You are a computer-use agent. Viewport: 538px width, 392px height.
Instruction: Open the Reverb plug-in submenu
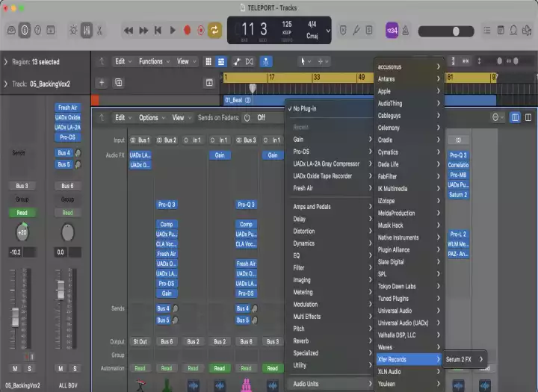pos(330,341)
